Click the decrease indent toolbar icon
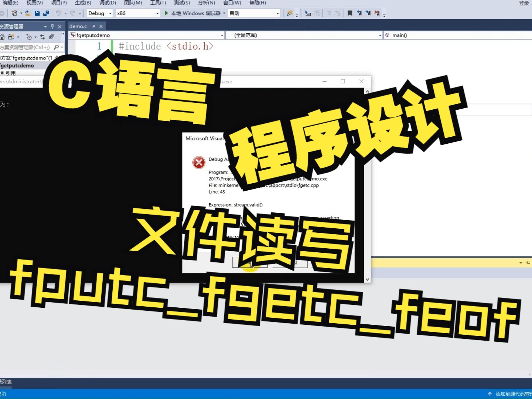This screenshot has height=399, width=532. point(308,13)
